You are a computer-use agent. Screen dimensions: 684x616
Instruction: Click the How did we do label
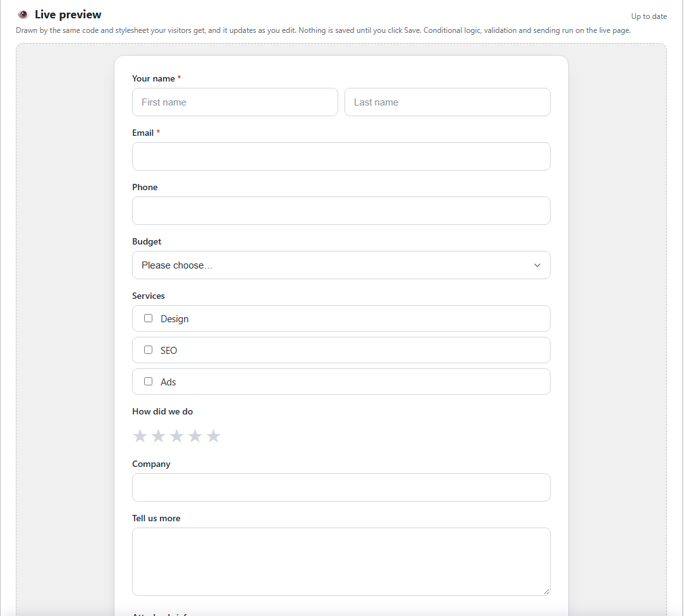tap(162, 411)
